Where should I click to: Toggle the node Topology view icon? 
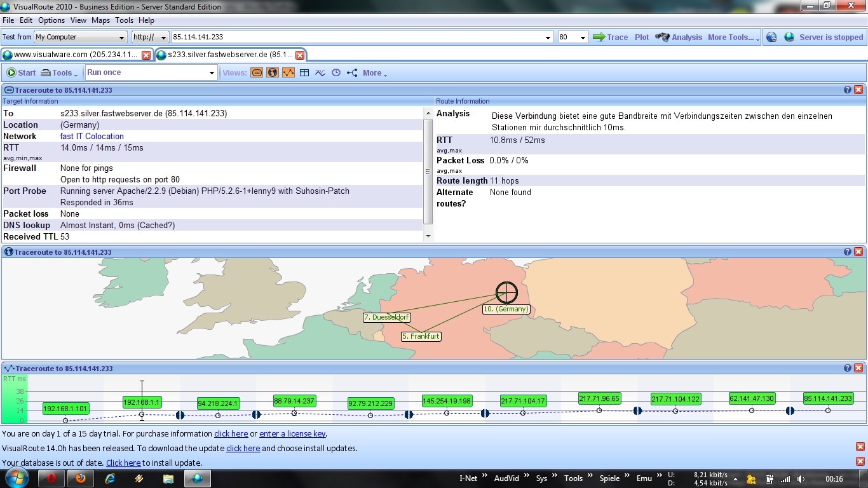click(x=352, y=73)
